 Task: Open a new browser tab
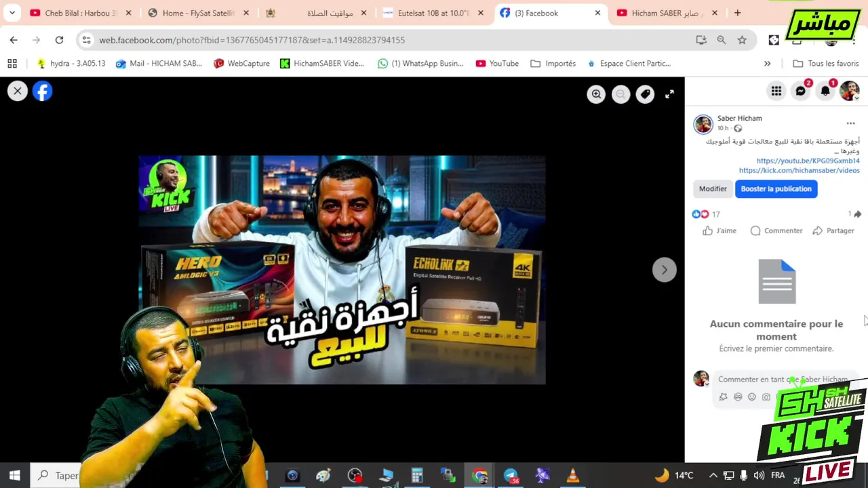coord(737,13)
